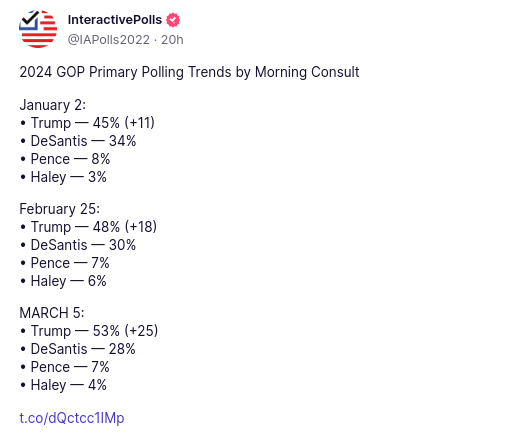The image size is (526, 437).
Task: Click the Haley 4% line
Action: tap(63, 385)
